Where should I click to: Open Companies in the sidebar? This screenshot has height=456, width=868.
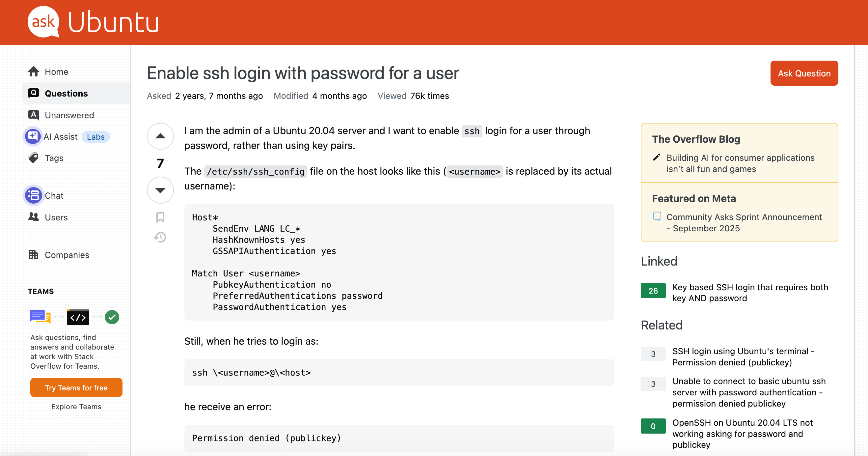67,255
